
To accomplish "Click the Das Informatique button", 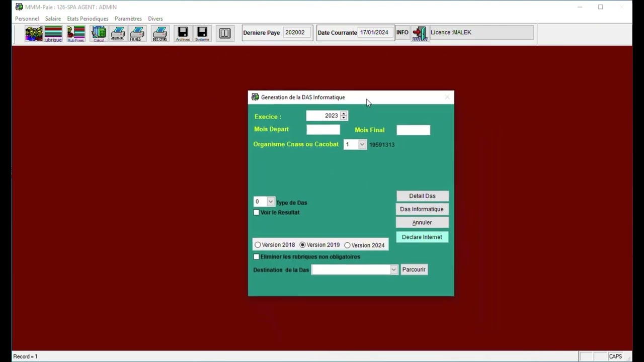I will (x=422, y=209).
